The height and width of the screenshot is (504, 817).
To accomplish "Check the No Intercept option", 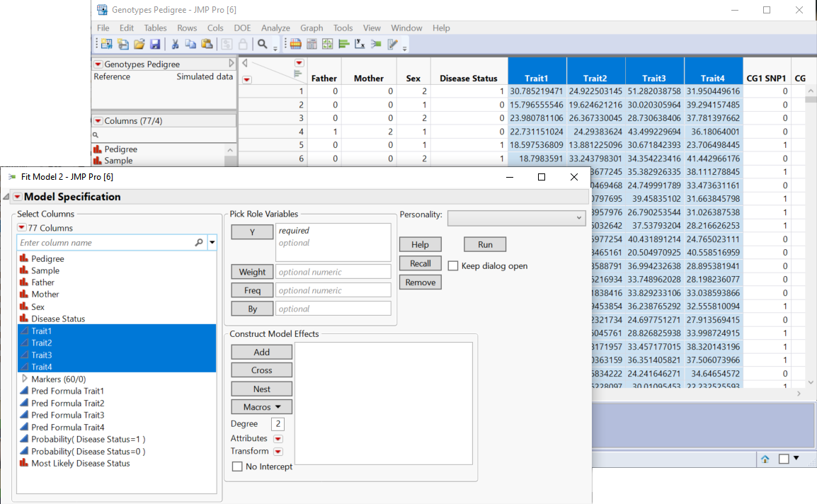I will tap(239, 466).
